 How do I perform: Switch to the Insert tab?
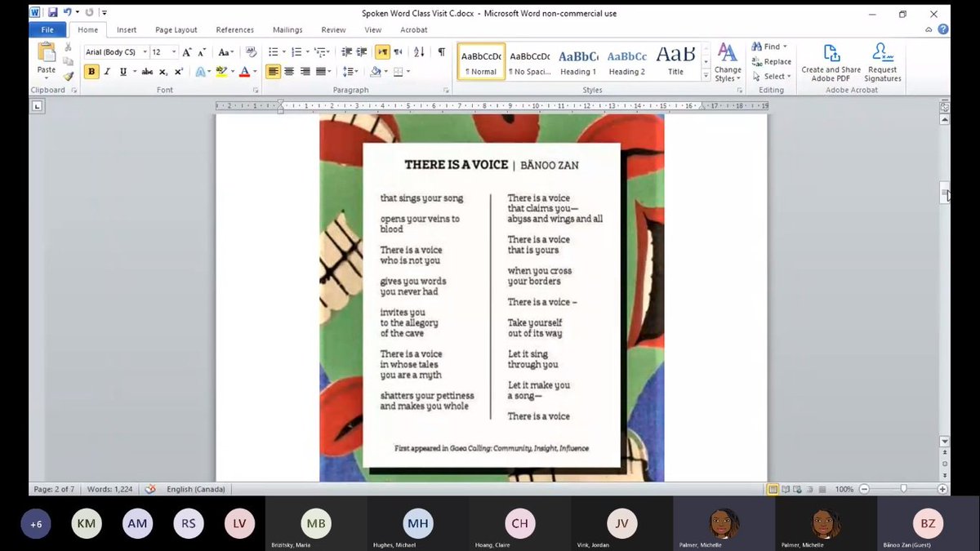127,29
